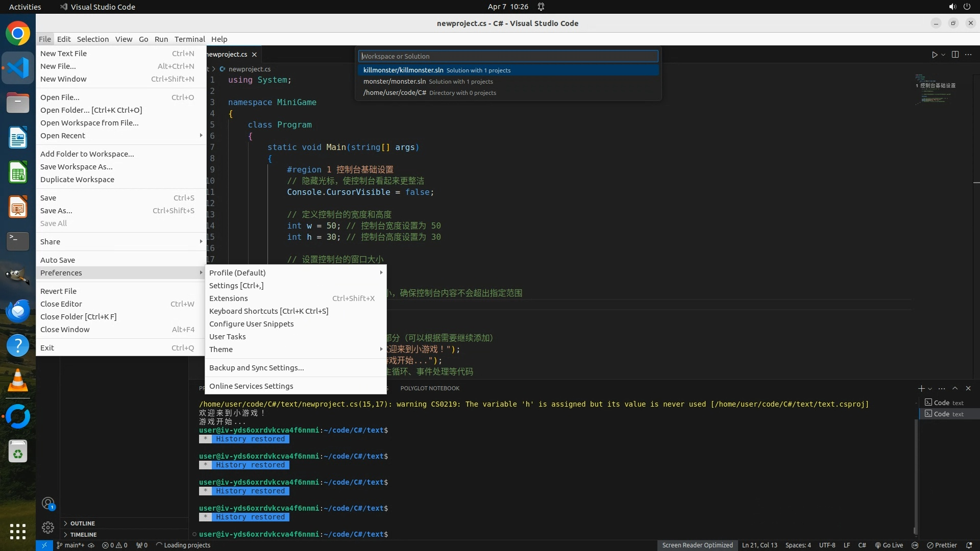The image size is (980, 551).
Task: Open the Accounts icon in activity bar
Action: (x=48, y=504)
